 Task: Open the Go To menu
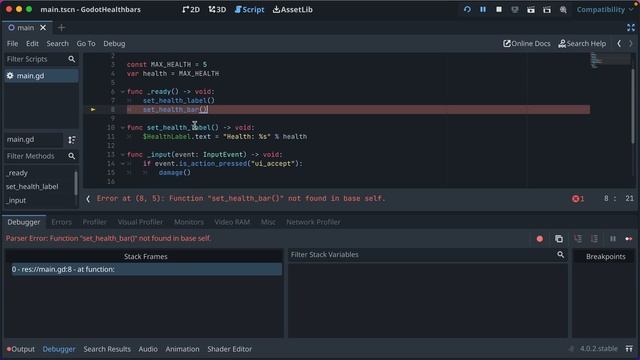point(86,44)
